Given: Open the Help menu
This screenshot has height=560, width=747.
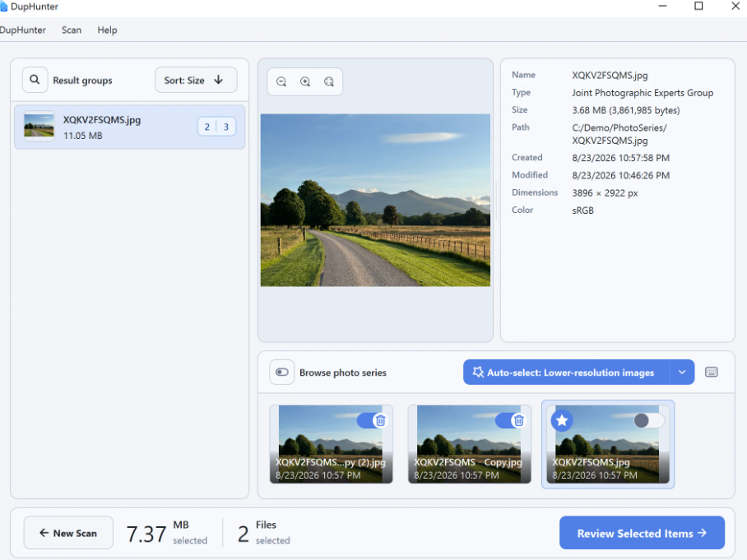Looking at the screenshot, I should click(x=107, y=30).
